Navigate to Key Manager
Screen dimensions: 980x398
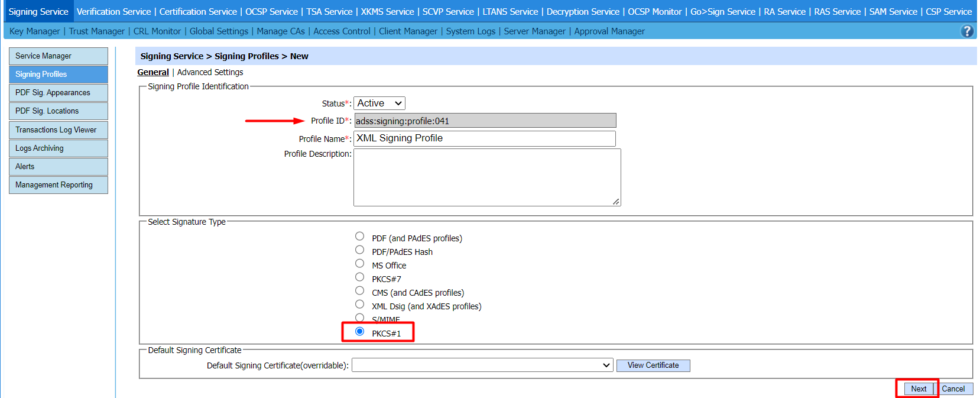coord(34,31)
